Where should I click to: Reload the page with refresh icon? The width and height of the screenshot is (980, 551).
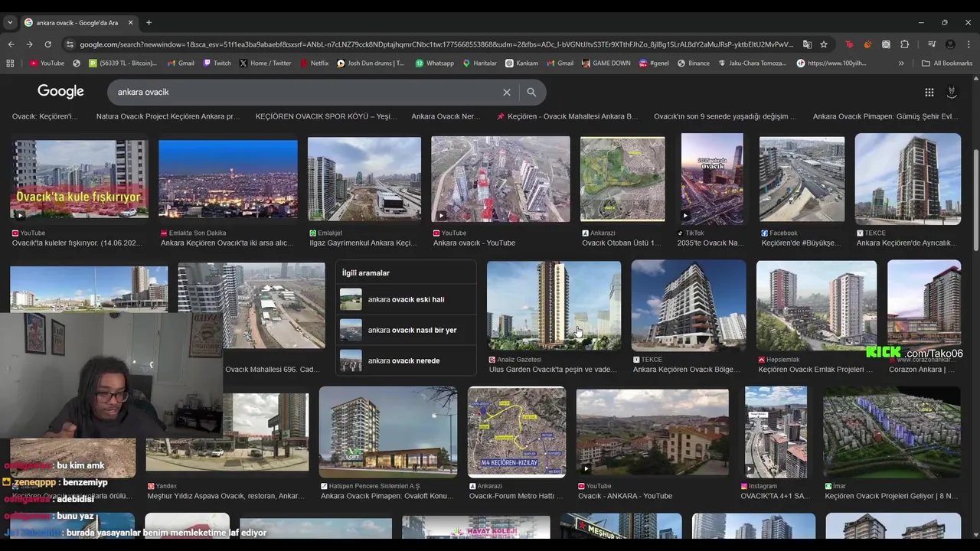(47, 44)
